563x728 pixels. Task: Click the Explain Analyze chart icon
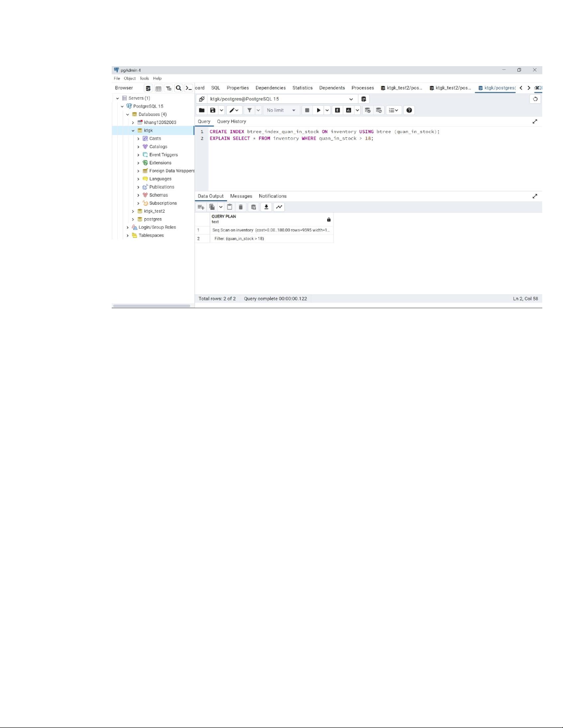coord(348,110)
